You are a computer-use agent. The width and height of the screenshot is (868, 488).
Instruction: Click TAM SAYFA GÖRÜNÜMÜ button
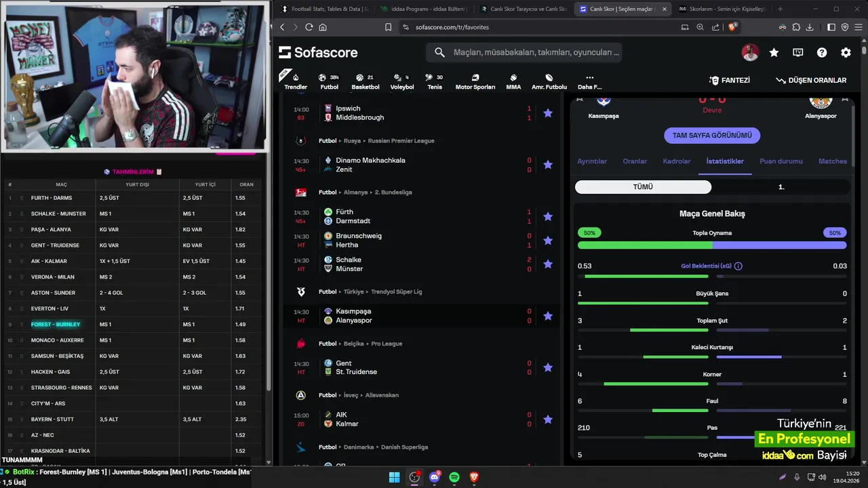coord(712,135)
